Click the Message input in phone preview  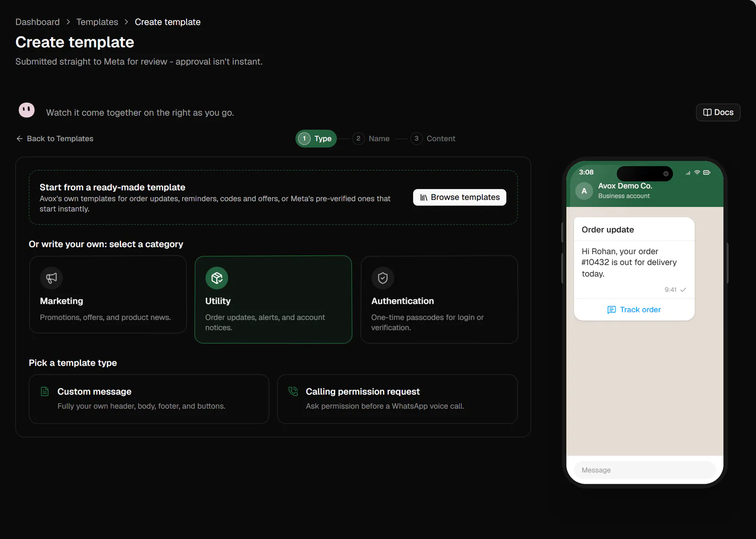(x=645, y=470)
